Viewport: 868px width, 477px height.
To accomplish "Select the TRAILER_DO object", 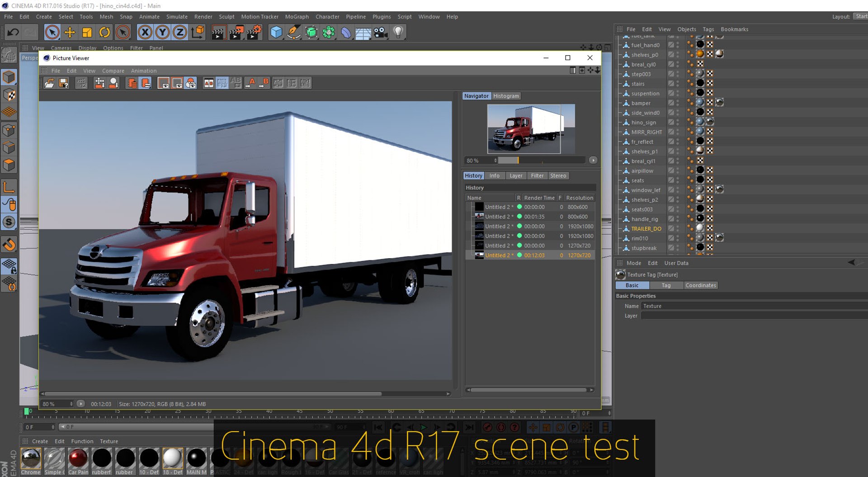I will click(646, 229).
